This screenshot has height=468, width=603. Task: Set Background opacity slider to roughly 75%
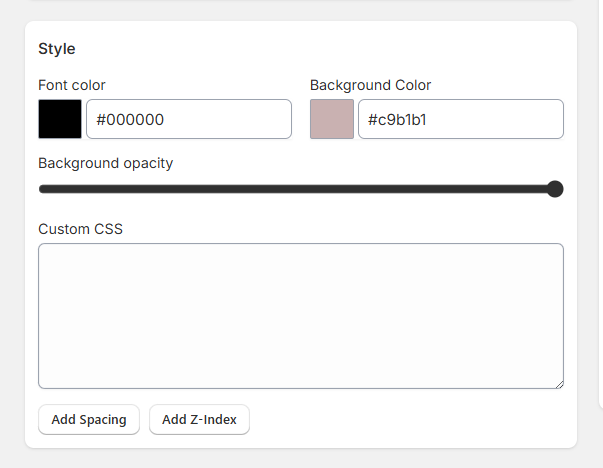point(430,189)
